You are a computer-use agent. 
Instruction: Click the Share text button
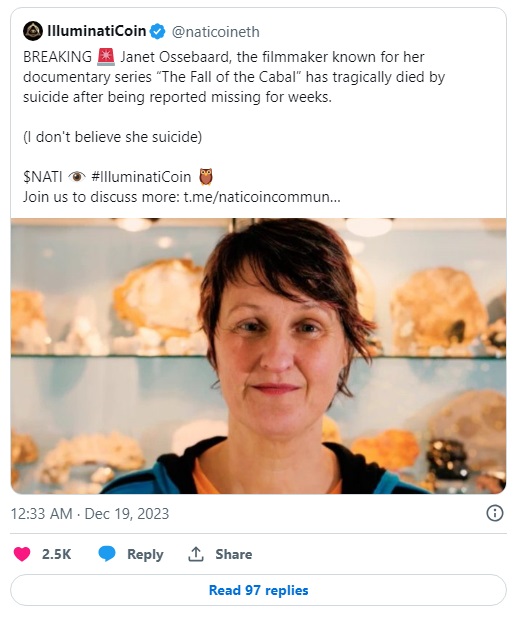pyautogui.click(x=234, y=554)
